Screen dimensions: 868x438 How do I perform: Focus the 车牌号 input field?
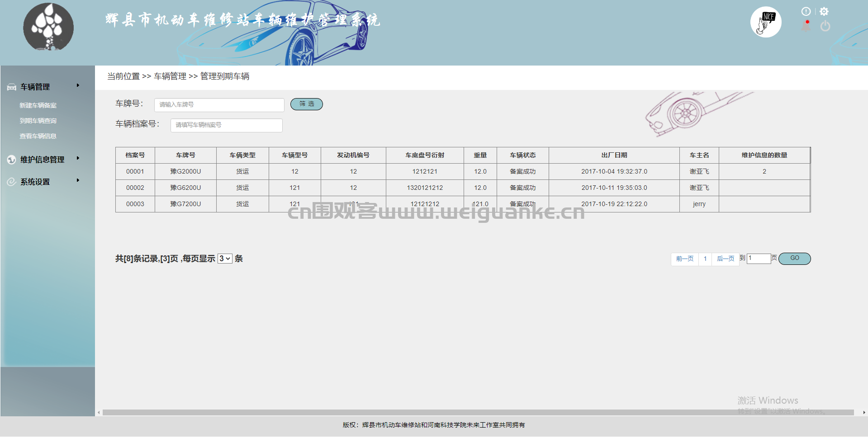pos(219,105)
